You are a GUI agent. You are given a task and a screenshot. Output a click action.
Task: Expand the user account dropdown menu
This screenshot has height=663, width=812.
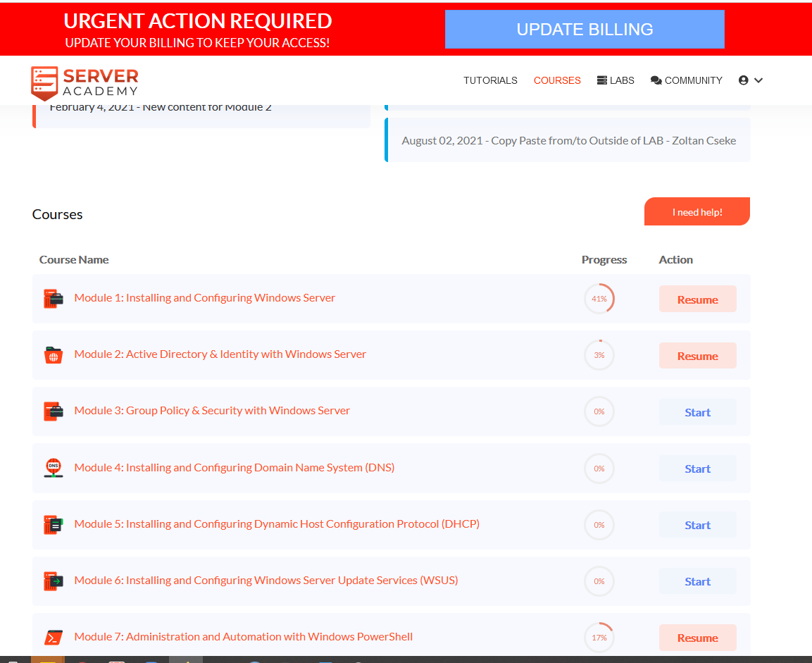(751, 80)
